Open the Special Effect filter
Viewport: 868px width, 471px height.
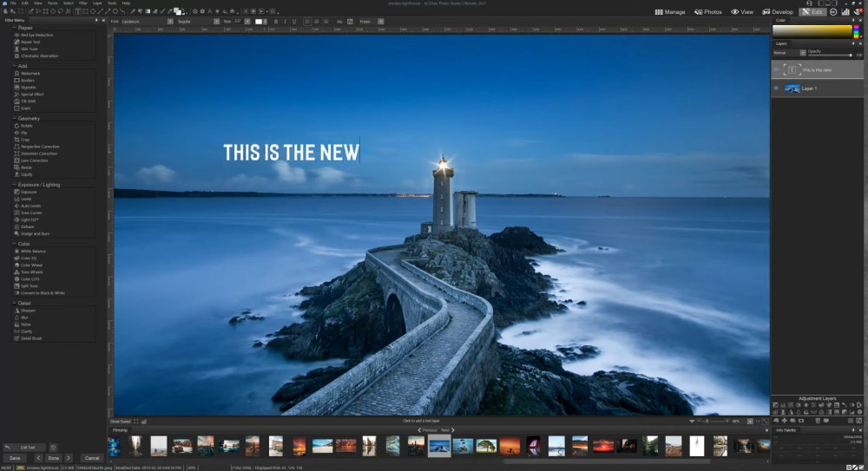[29, 94]
